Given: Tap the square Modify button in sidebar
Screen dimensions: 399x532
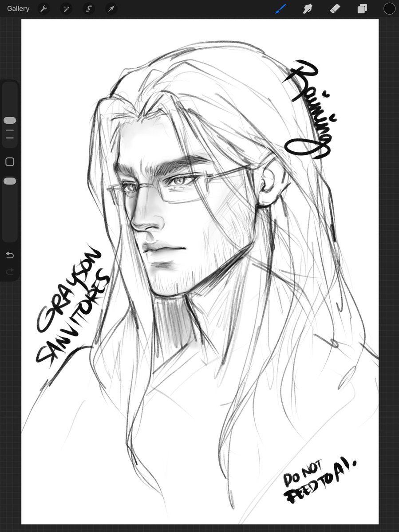Looking at the screenshot, I should 10,162.
